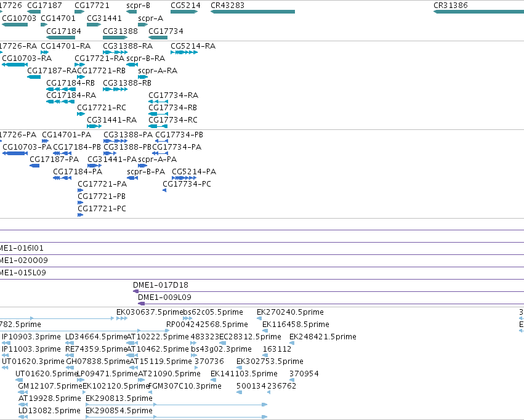Open transcript scpr-B-RA
The image size is (524, 420).
(132, 65)
